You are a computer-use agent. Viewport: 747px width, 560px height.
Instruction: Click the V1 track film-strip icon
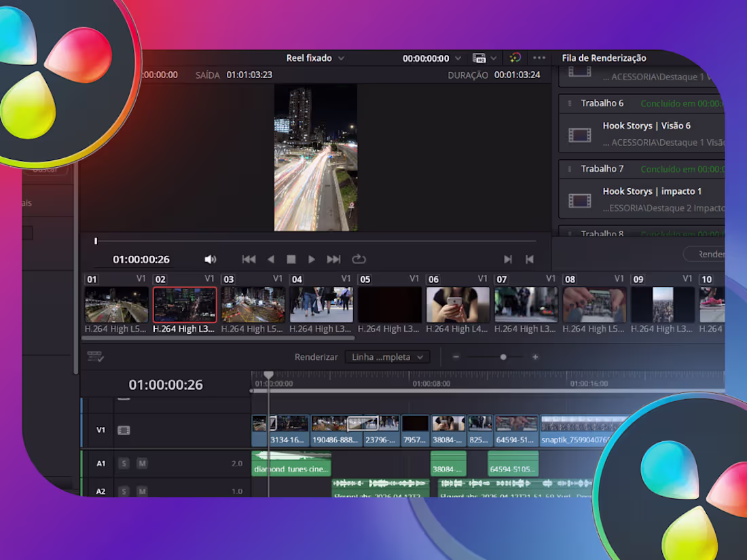click(124, 430)
